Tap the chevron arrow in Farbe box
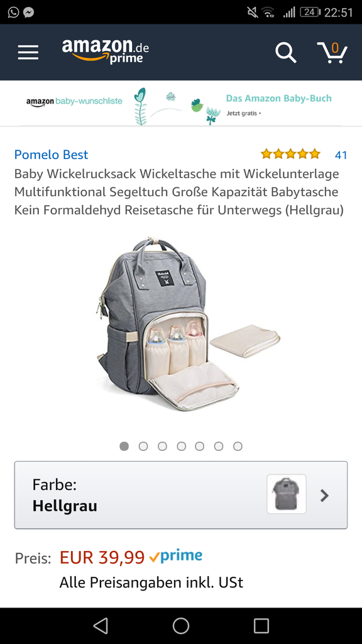This screenshot has height=644, width=362. point(325,496)
